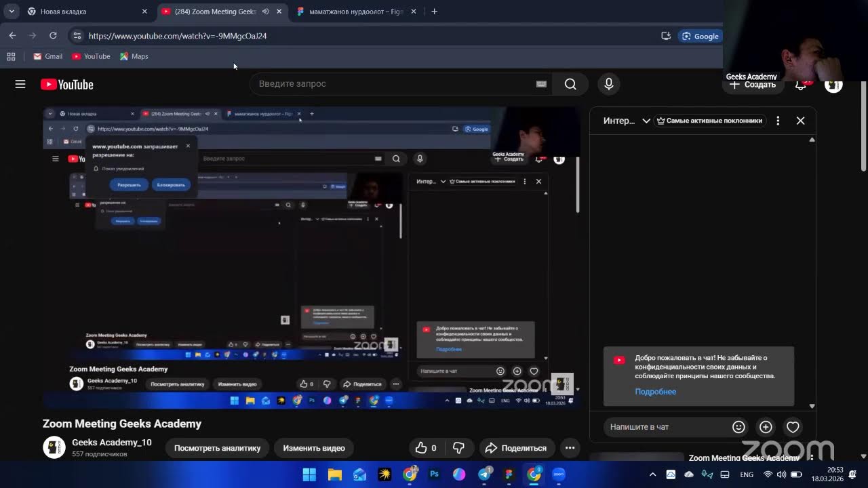Click the chat scrollbar up arrow

(812, 140)
